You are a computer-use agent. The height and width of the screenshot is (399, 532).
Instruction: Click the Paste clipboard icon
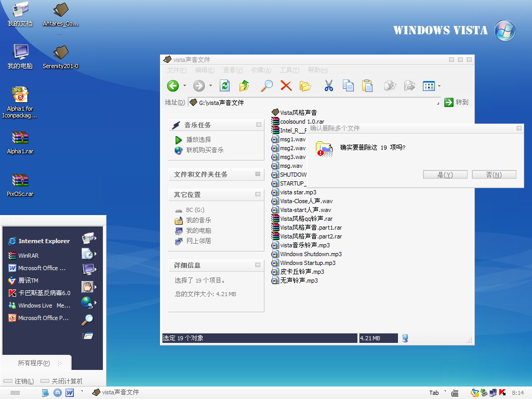coord(367,86)
